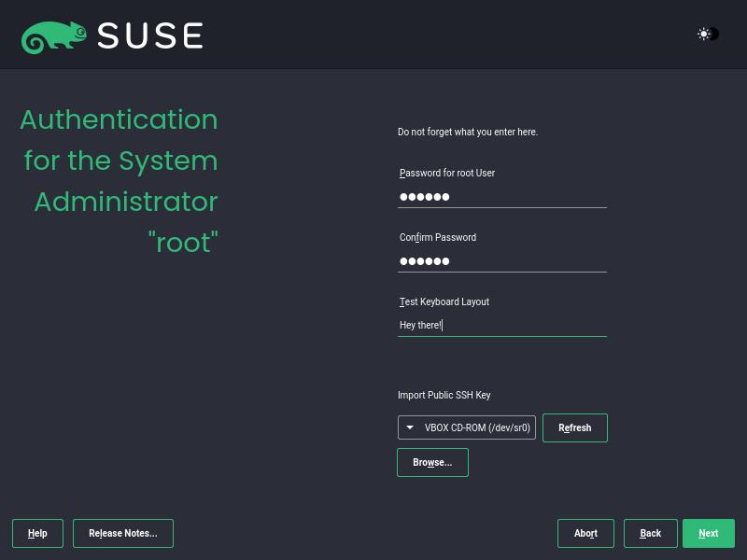Focus the Password for root User field
This screenshot has width=747, height=560.
502,197
